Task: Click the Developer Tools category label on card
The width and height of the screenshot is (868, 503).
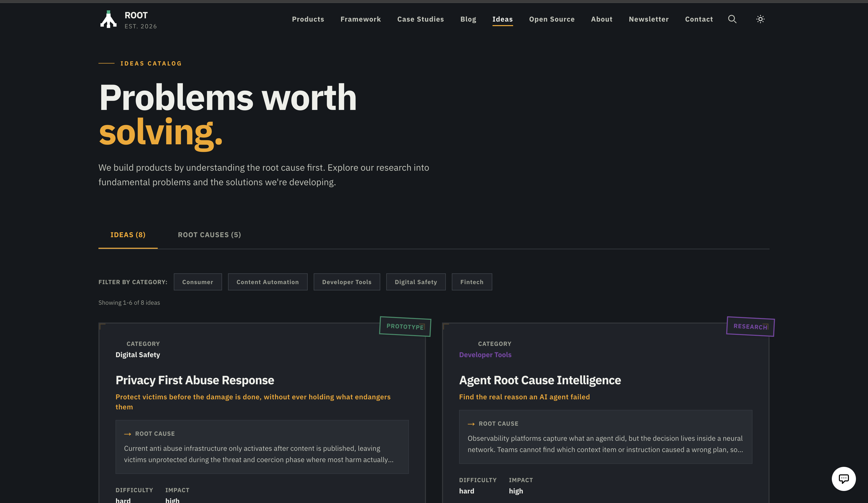Action: pos(485,355)
